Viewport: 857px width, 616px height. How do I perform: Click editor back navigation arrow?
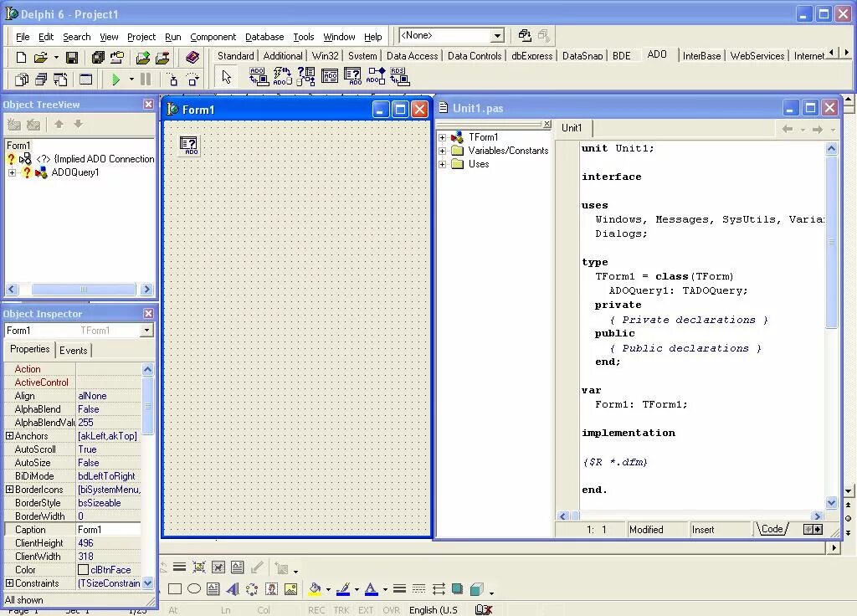click(787, 129)
